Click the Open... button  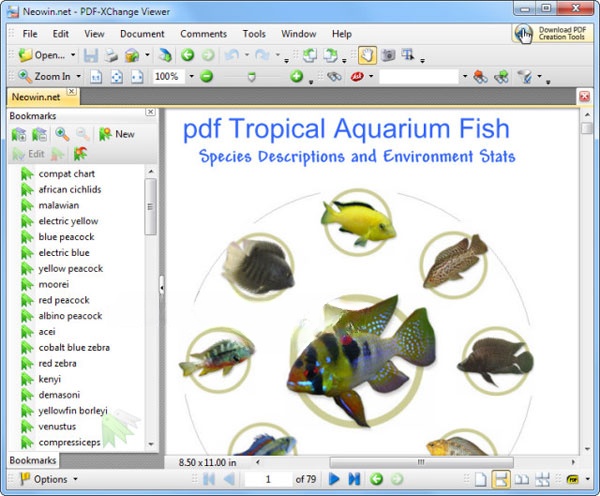(x=43, y=55)
